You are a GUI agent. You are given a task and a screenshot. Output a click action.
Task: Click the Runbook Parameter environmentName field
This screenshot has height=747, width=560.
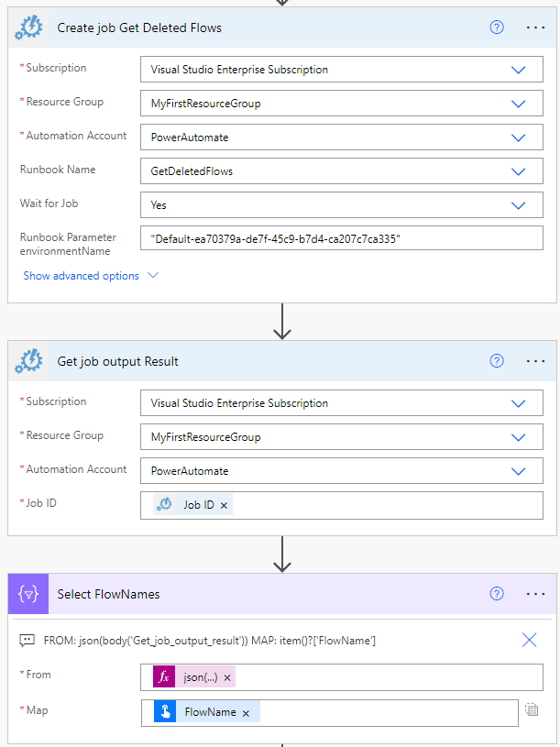(341, 239)
